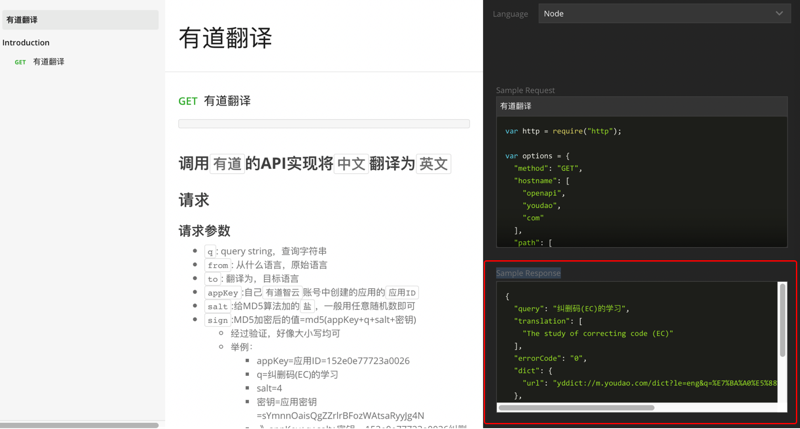Click the 请求参数 subheading
Screen dimensions: 800x429
(205, 231)
